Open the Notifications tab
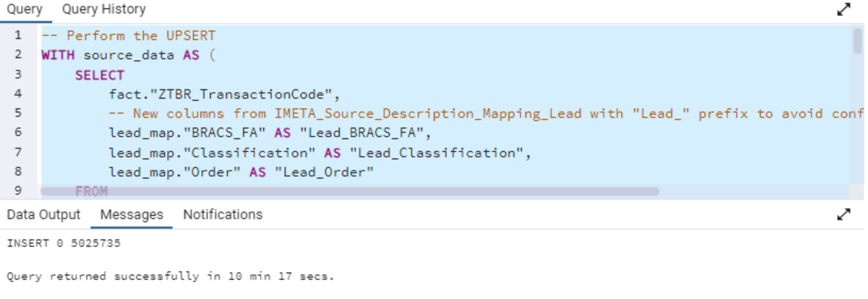The height and width of the screenshot is (299, 868). pos(222,214)
